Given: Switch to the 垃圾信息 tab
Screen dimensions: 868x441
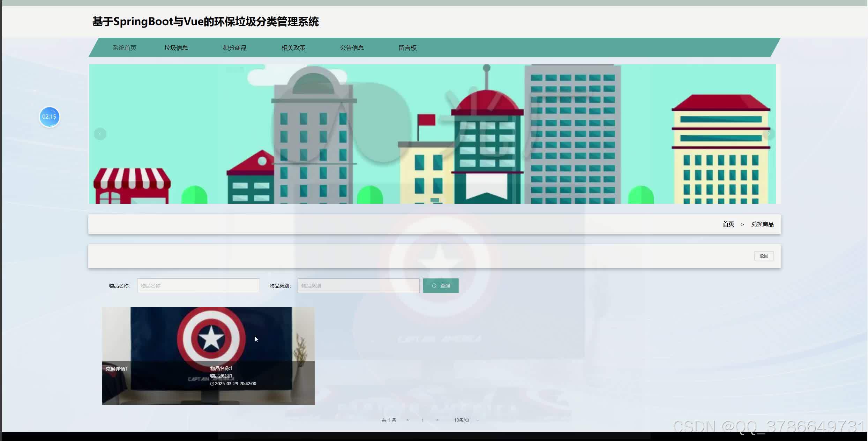Looking at the screenshot, I should (176, 47).
